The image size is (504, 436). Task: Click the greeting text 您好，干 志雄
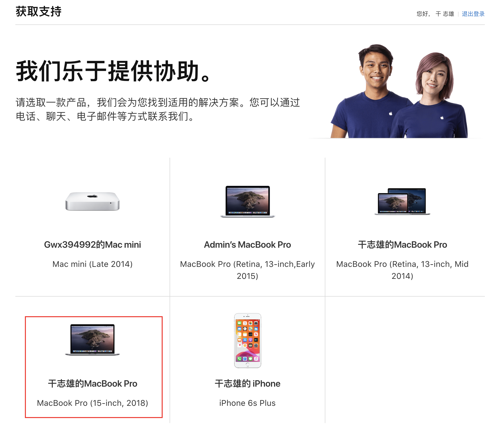click(435, 14)
